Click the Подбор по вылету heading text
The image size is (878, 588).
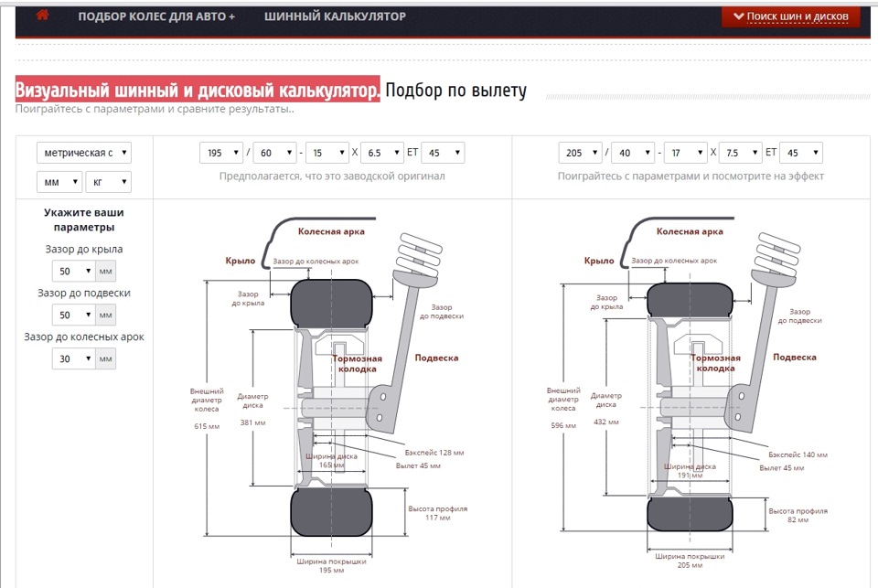tap(455, 90)
